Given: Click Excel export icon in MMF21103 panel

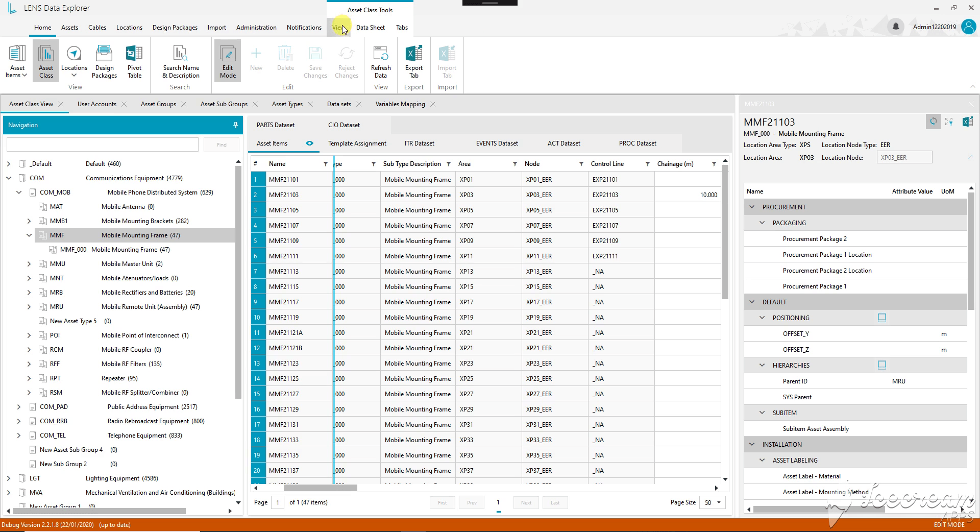Looking at the screenshot, I should pyautogui.click(x=967, y=122).
